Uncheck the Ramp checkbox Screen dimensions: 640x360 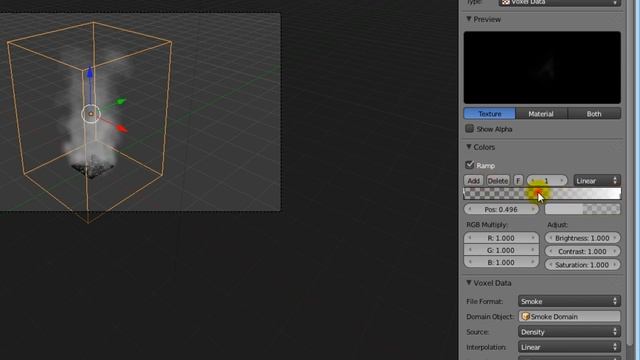tap(469, 165)
